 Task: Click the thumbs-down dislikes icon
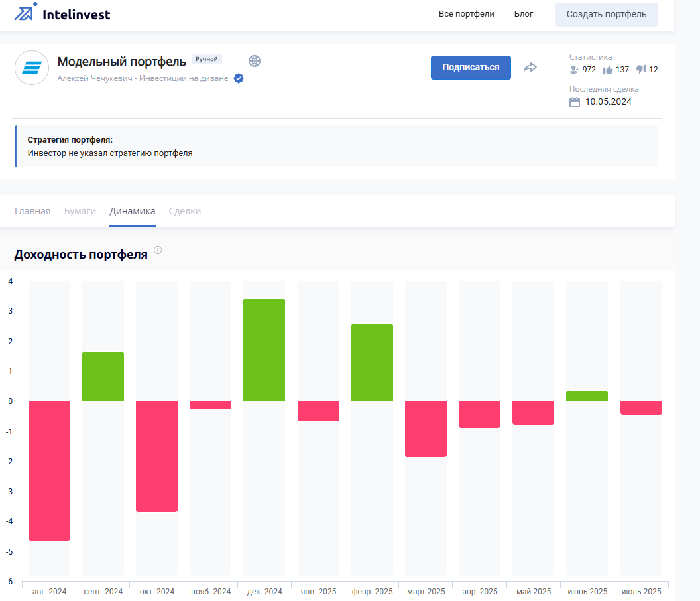click(x=642, y=69)
